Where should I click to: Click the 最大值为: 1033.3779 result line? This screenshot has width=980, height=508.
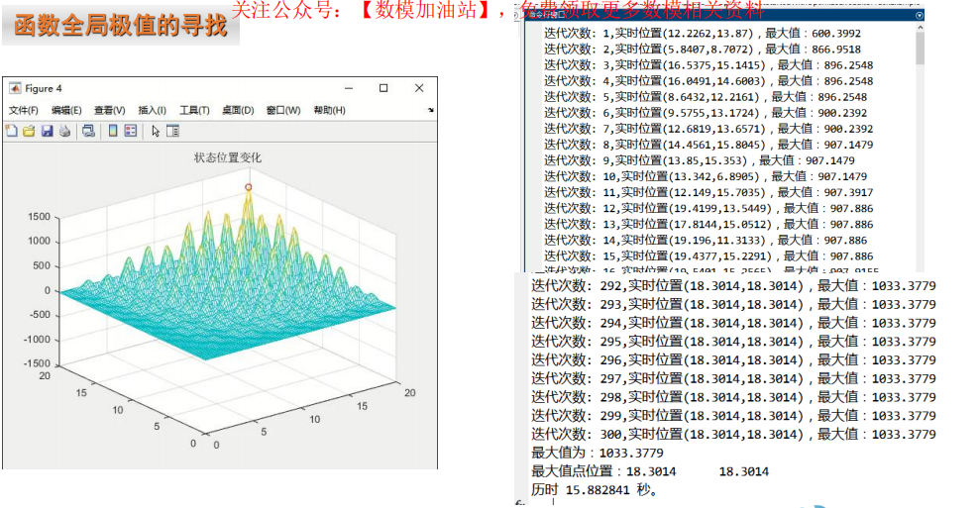coord(598,453)
